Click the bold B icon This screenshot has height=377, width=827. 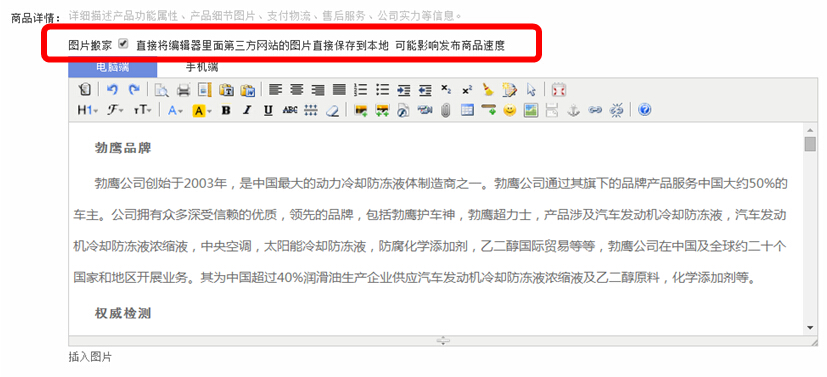coord(226,110)
